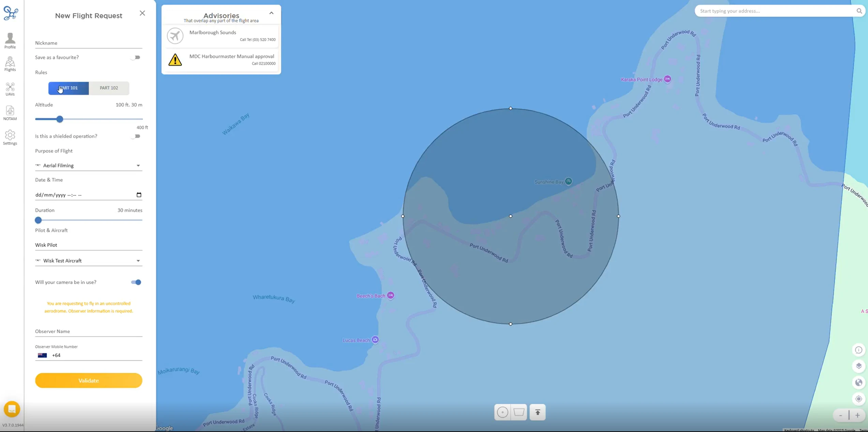
Task: Open the Flights sidebar section
Action: [x=10, y=64]
